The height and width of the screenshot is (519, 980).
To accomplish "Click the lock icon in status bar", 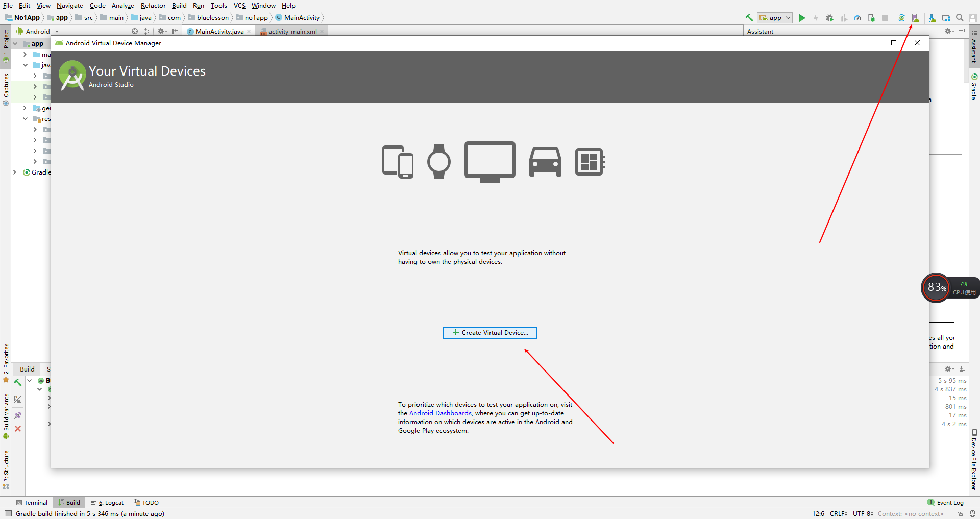I will click(960, 514).
